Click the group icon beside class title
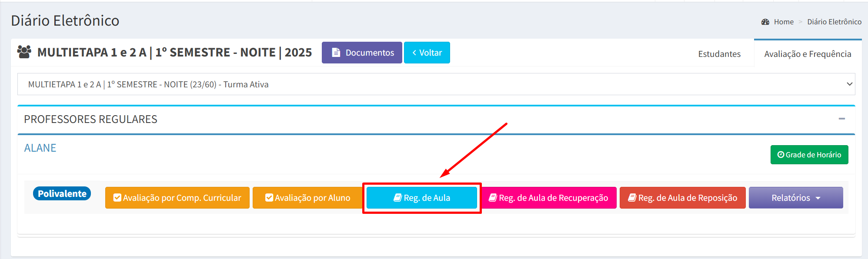This screenshot has width=868, height=259. pyautogui.click(x=24, y=52)
